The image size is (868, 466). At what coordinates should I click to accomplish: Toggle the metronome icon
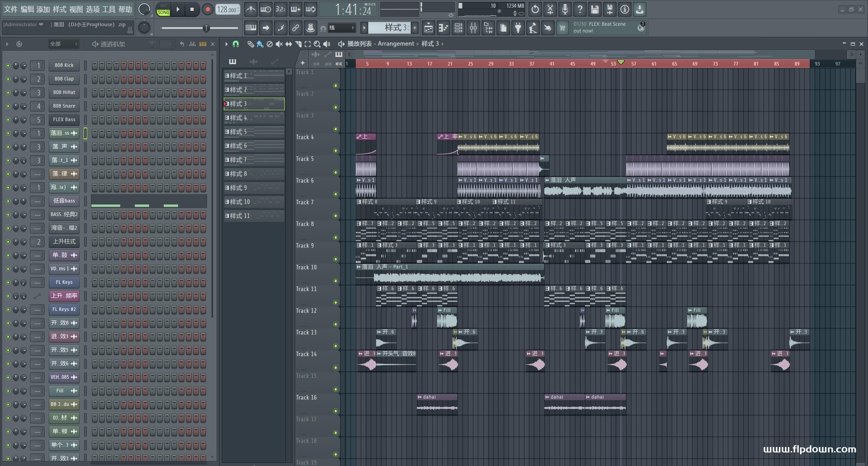250,9
